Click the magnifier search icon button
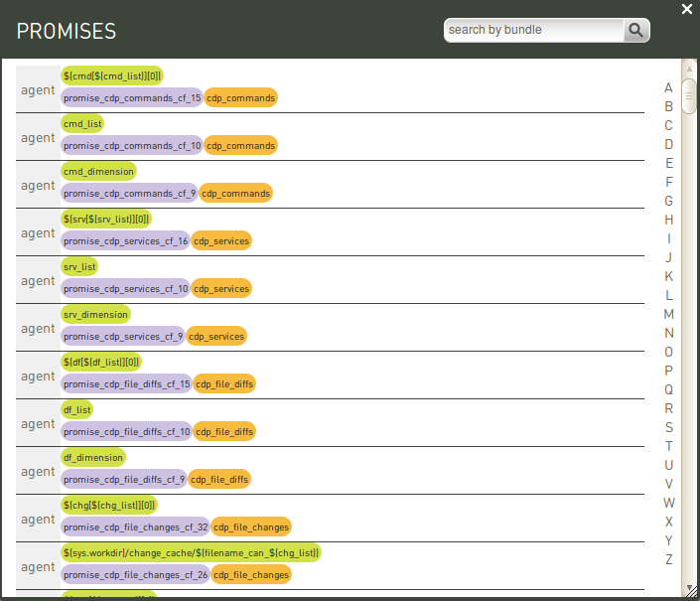This screenshot has width=700, height=601. [635, 31]
